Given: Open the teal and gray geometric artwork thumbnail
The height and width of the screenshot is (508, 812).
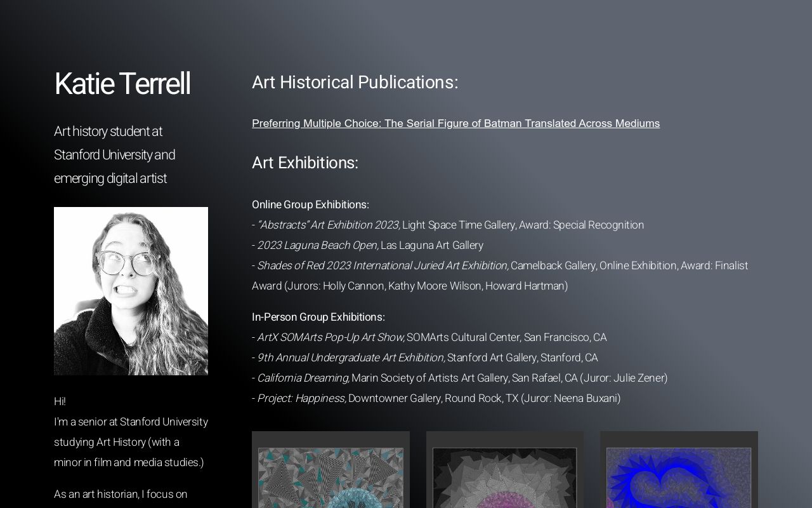Looking at the screenshot, I should click(331, 476).
